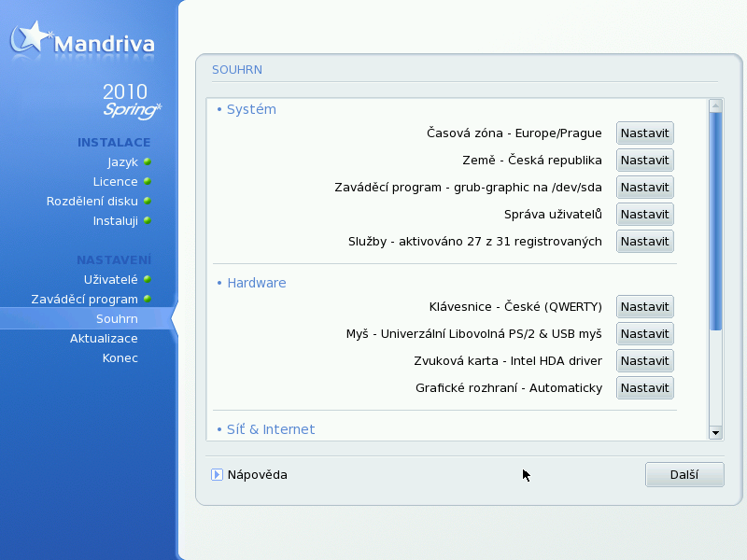
Task: Select the Uživatelé step in sidebar
Action: [110, 279]
